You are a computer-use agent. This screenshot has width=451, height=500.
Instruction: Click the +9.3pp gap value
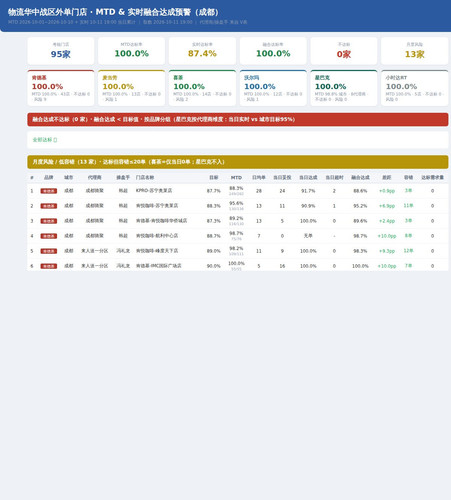point(387,251)
